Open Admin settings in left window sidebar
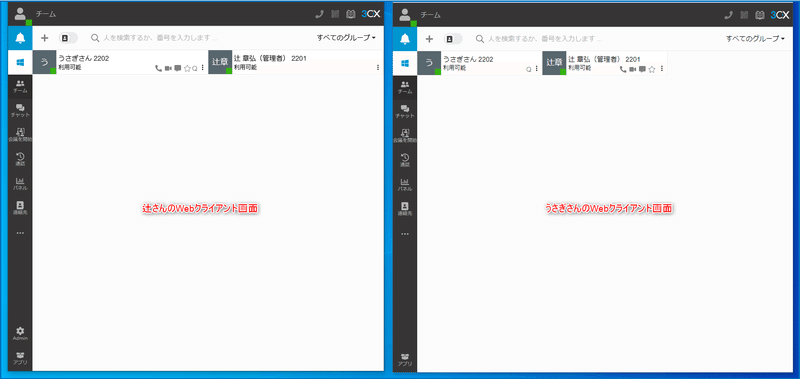 tap(20, 334)
